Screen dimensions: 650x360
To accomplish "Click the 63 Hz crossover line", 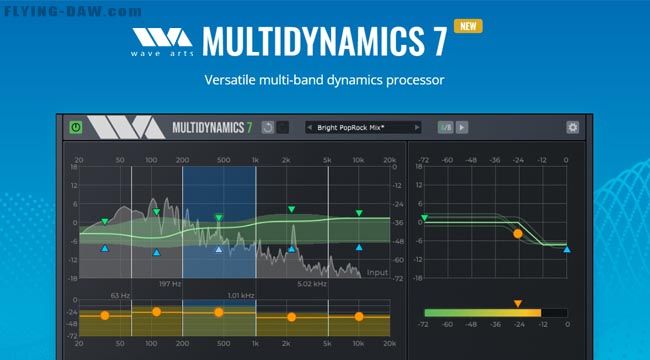I will pos(131,222).
